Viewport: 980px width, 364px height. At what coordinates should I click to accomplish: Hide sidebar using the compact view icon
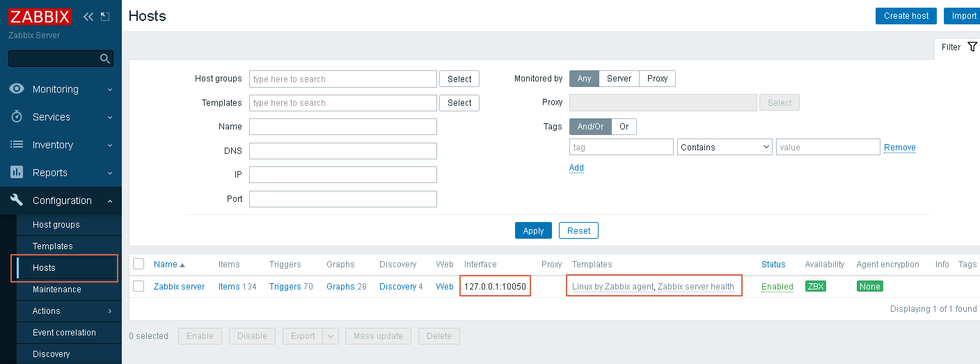coord(105,16)
